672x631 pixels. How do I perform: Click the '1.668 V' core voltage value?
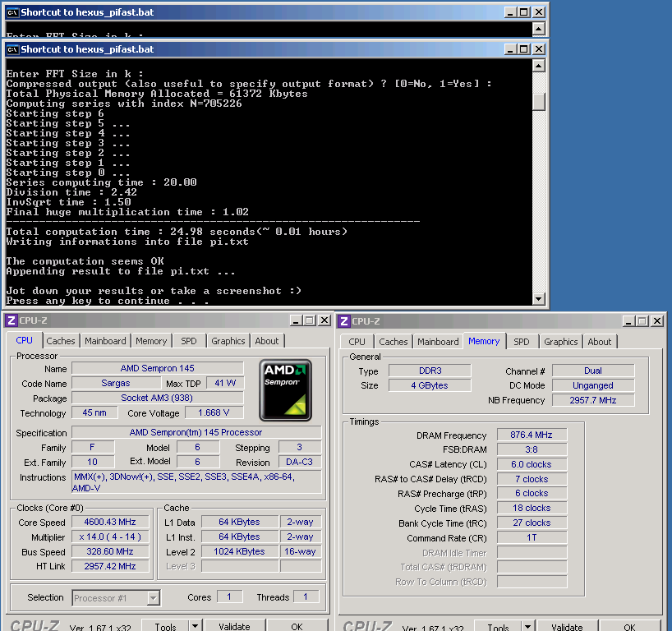click(214, 412)
